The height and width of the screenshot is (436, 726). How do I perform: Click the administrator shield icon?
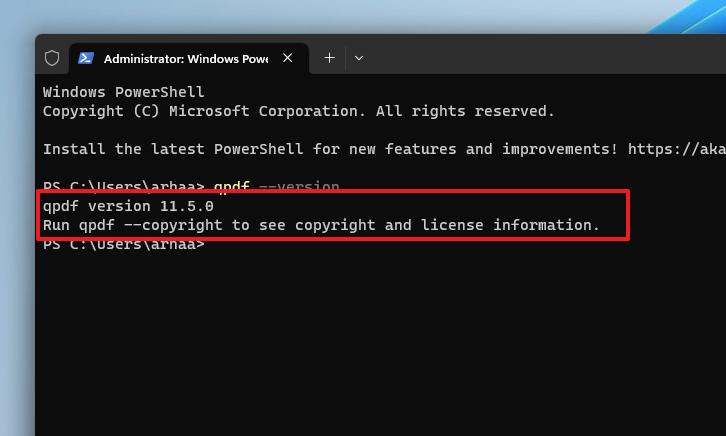pyautogui.click(x=52, y=58)
